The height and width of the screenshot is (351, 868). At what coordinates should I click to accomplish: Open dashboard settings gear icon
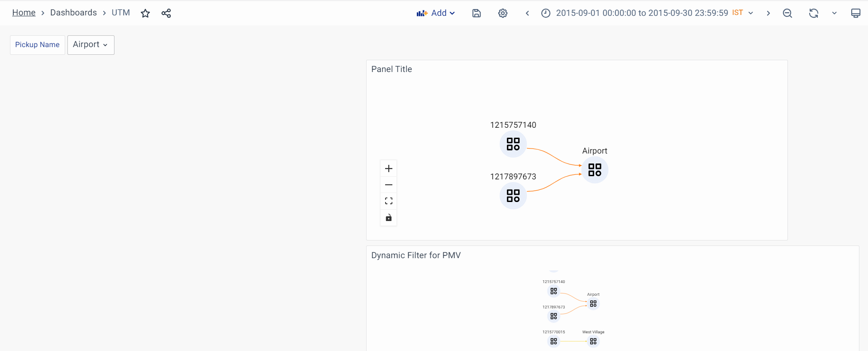click(502, 14)
